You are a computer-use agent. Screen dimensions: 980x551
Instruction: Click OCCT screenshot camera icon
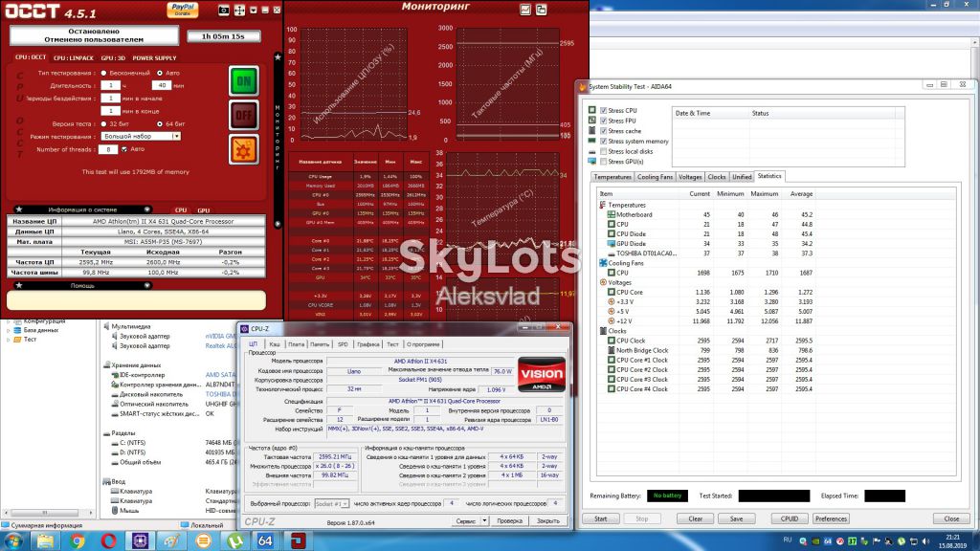(x=224, y=10)
